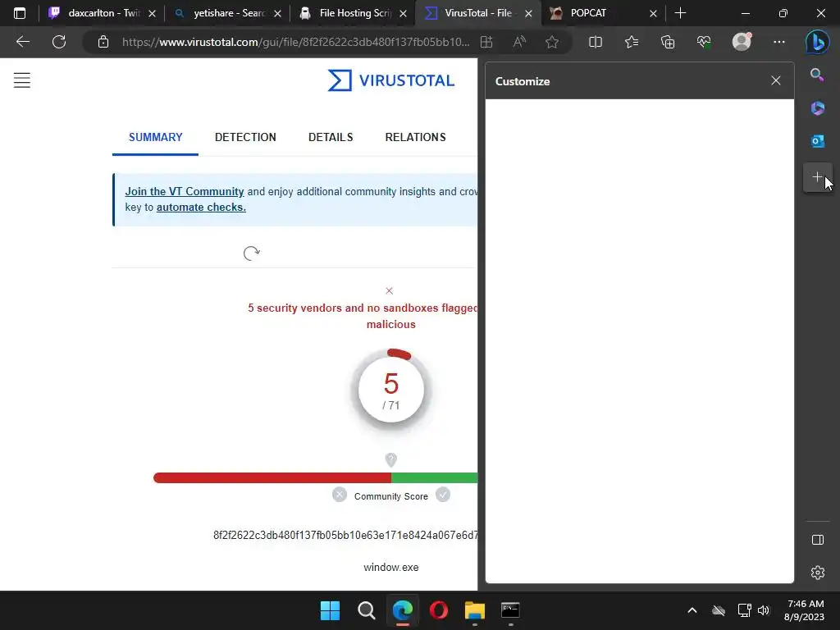Open Microsoft 365 sidebar app
The image size is (840, 630).
[818, 108]
